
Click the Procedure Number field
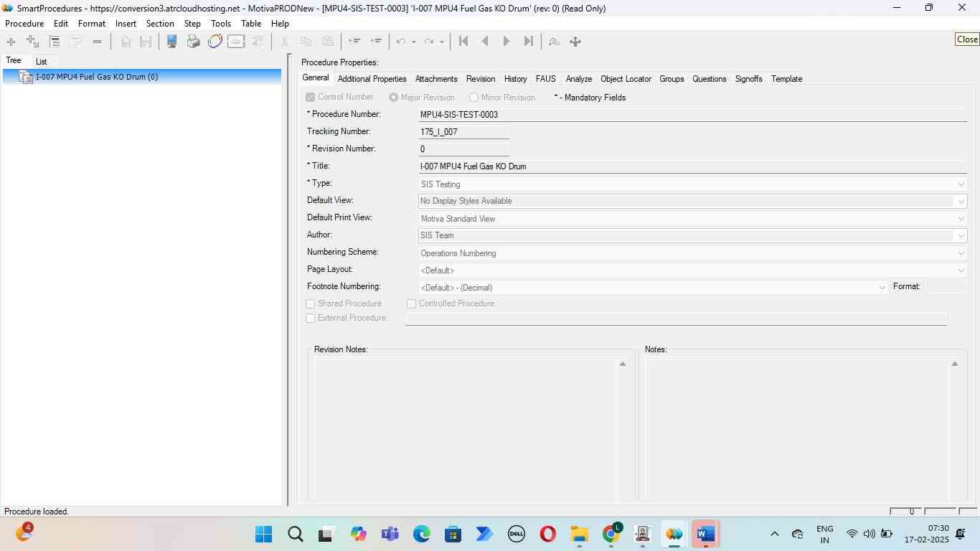click(693, 115)
